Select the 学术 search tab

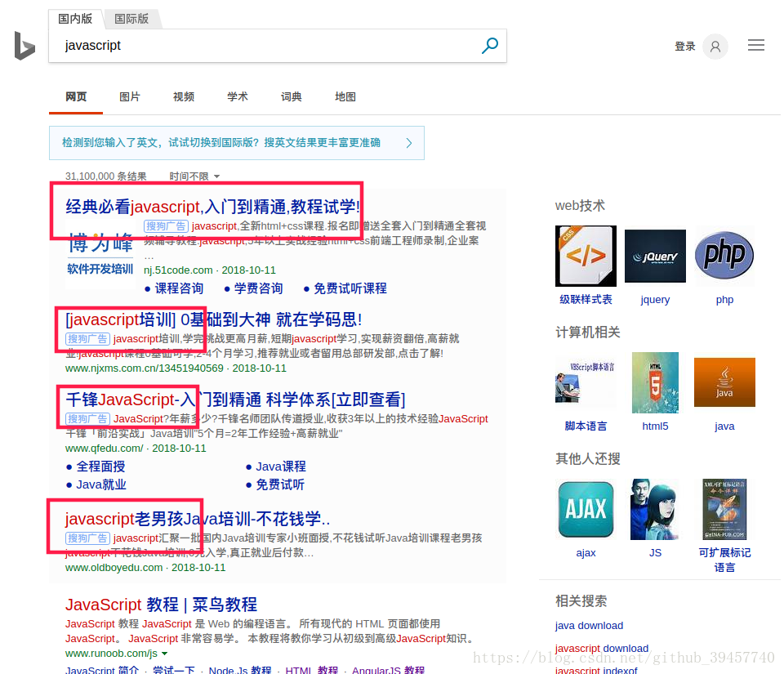click(238, 96)
